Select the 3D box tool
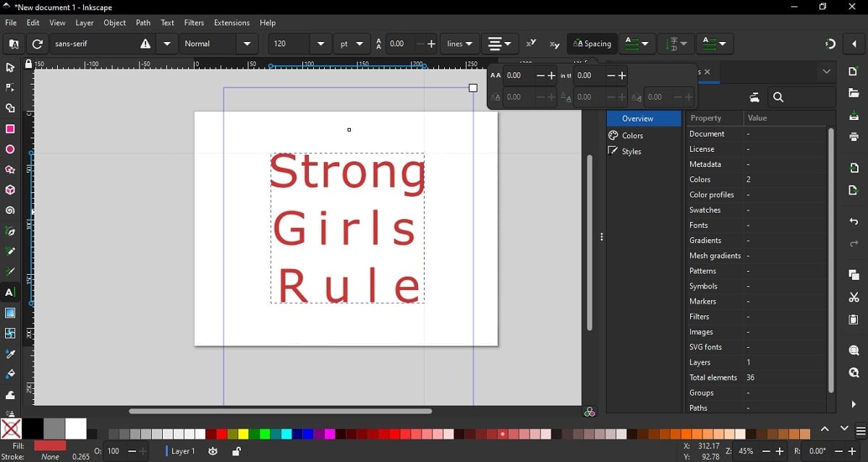Viewport: 868px width, 462px height. [10, 190]
